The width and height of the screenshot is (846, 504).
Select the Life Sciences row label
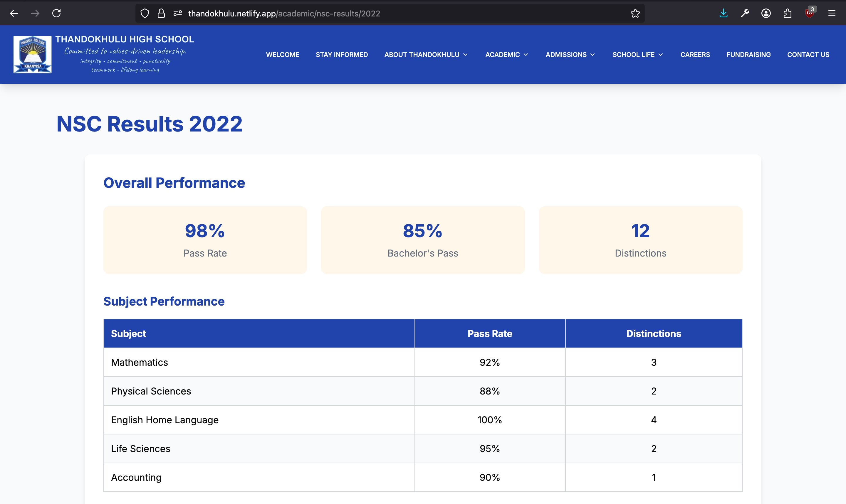(140, 448)
